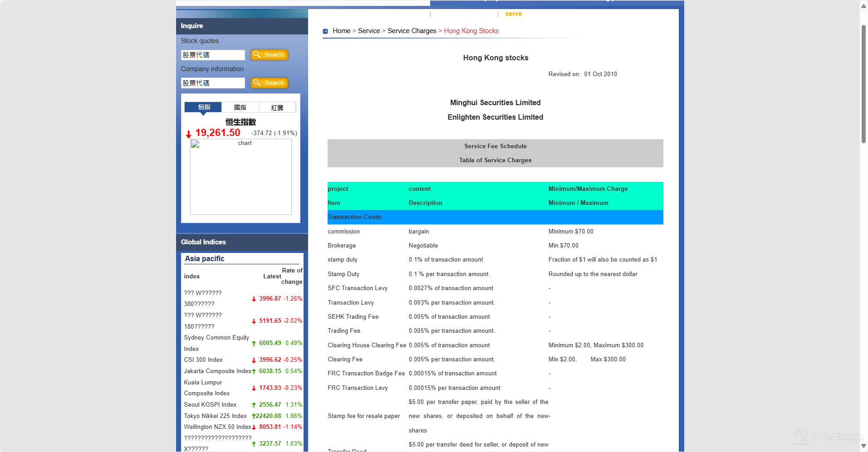Click the Wellington NZX 50 Index label
Image resolution: width=868 pixels, height=452 pixels.
[x=217, y=427]
